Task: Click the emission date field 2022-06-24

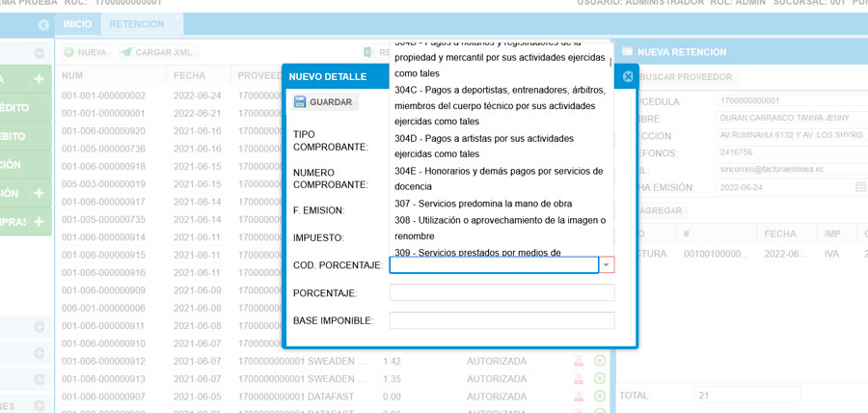Action: click(x=785, y=187)
